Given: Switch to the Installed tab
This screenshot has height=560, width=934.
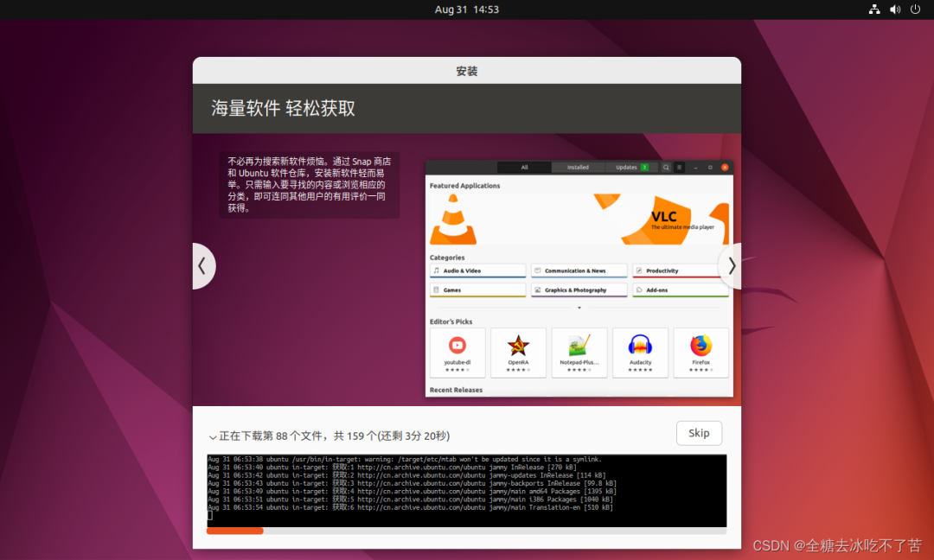Looking at the screenshot, I should pyautogui.click(x=578, y=167).
